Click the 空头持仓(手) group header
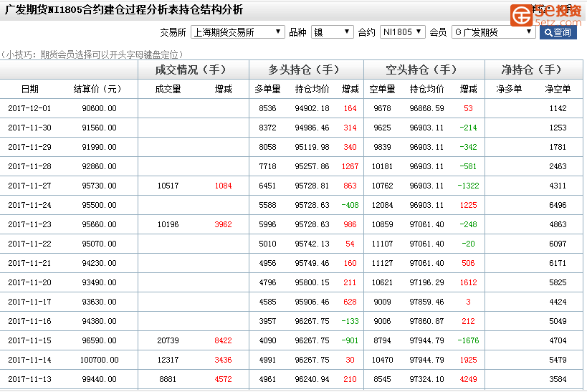 point(422,70)
